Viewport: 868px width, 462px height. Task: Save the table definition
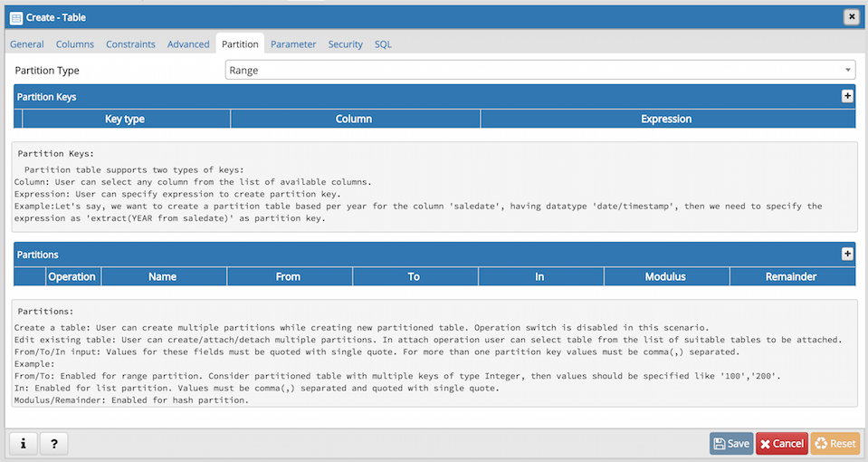click(x=731, y=444)
